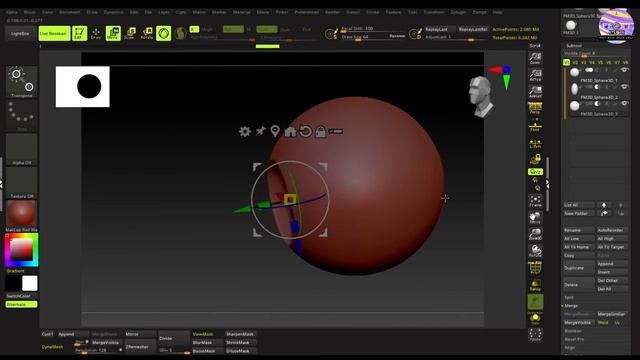Click the ZRemesher button
Image resolution: width=640 pixels, height=360 pixels.
click(x=140, y=347)
